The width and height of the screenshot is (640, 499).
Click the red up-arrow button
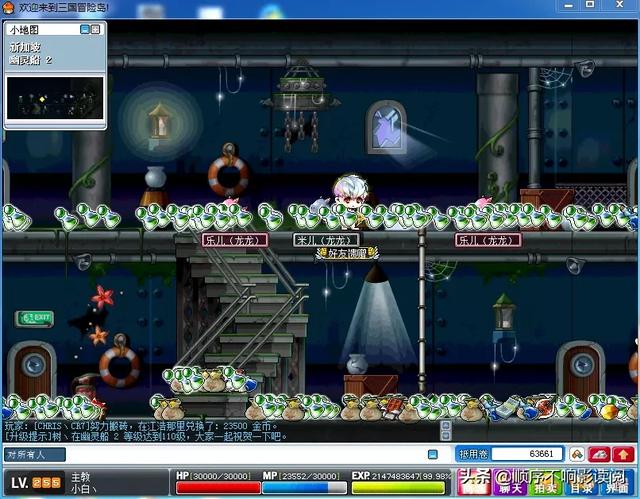(623, 454)
